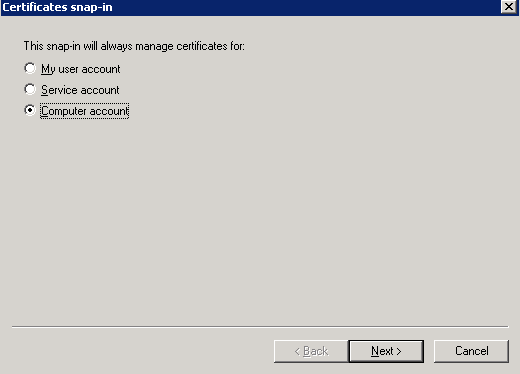This screenshot has height=374, width=520.
Task: Select the My user account radio button
Action: coord(30,68)
